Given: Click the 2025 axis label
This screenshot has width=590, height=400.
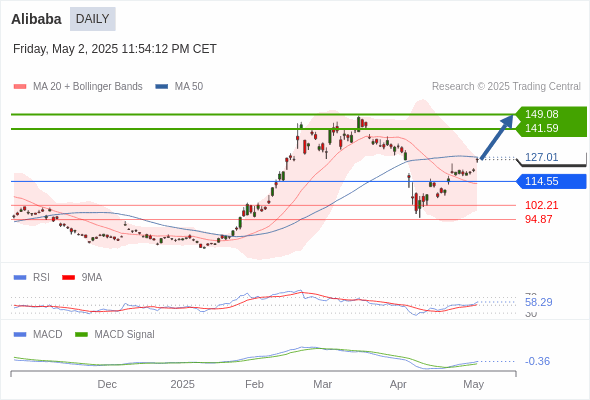Looking at the screenshot, I should pos(182,385).
